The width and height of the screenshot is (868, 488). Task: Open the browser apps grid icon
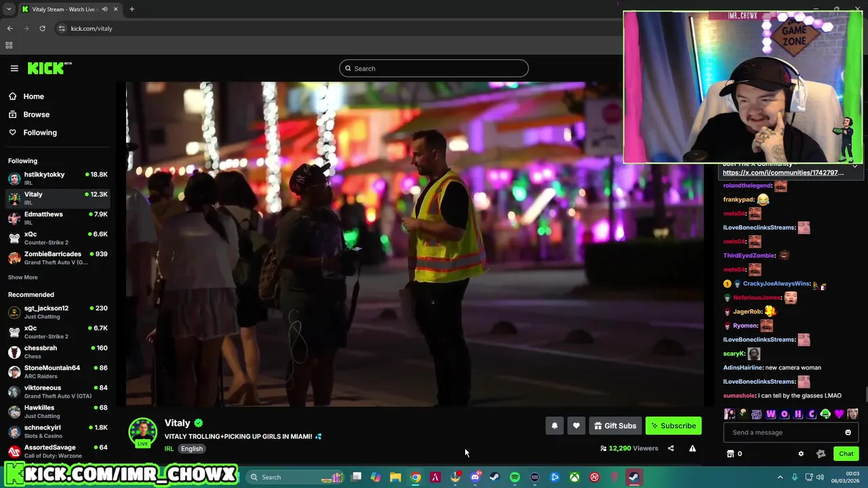[x=9, y=45]
